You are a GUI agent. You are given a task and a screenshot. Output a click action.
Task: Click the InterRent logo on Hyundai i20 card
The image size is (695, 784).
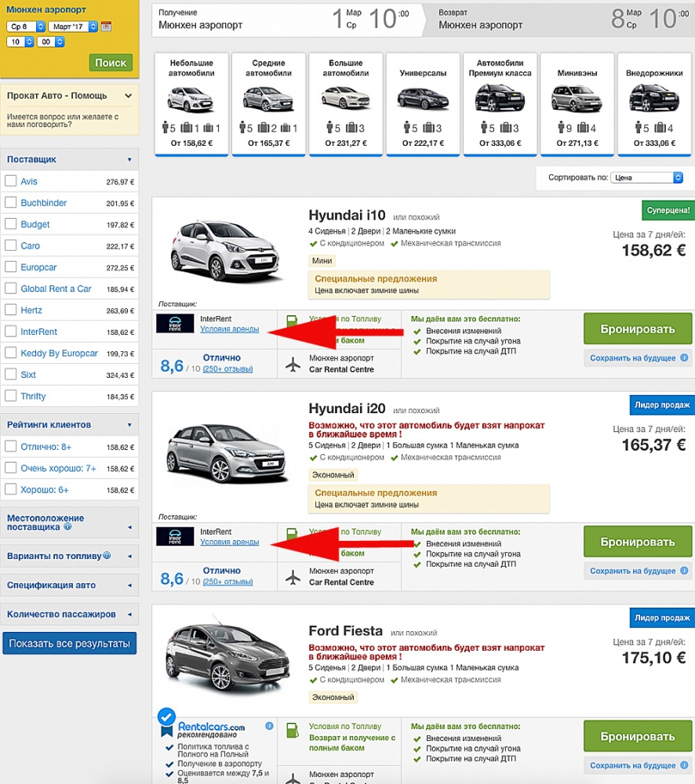click(175, 536)
